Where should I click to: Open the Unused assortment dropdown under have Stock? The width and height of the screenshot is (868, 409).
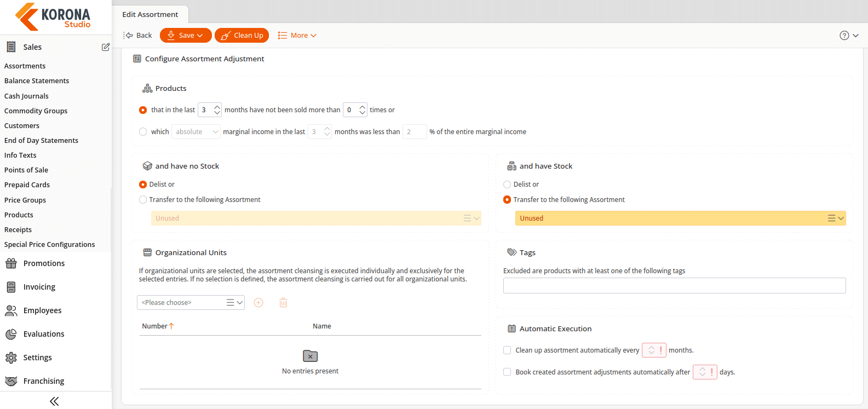click(x=680, y=218)
